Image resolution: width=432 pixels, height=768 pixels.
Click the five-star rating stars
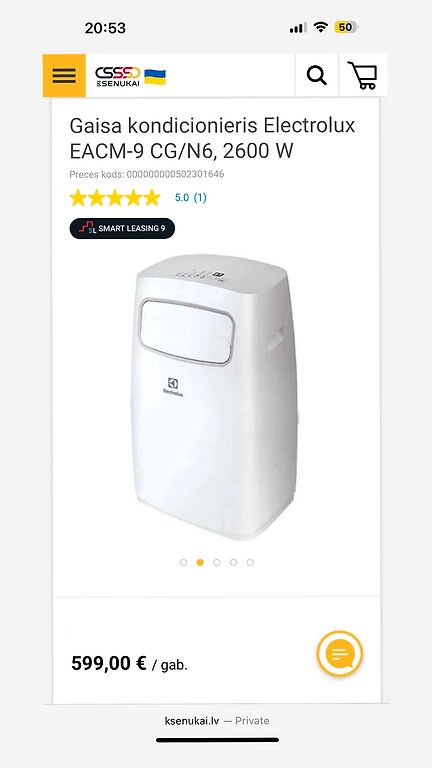point(115,198)
